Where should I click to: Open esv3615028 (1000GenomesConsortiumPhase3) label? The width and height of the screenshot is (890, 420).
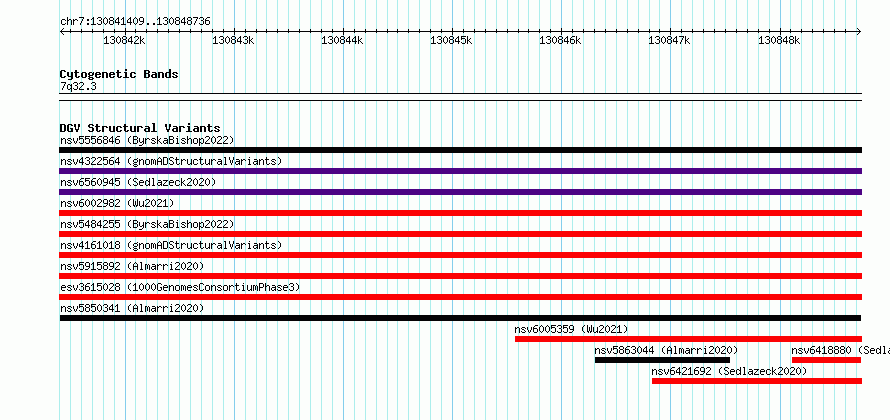[180, 287]
